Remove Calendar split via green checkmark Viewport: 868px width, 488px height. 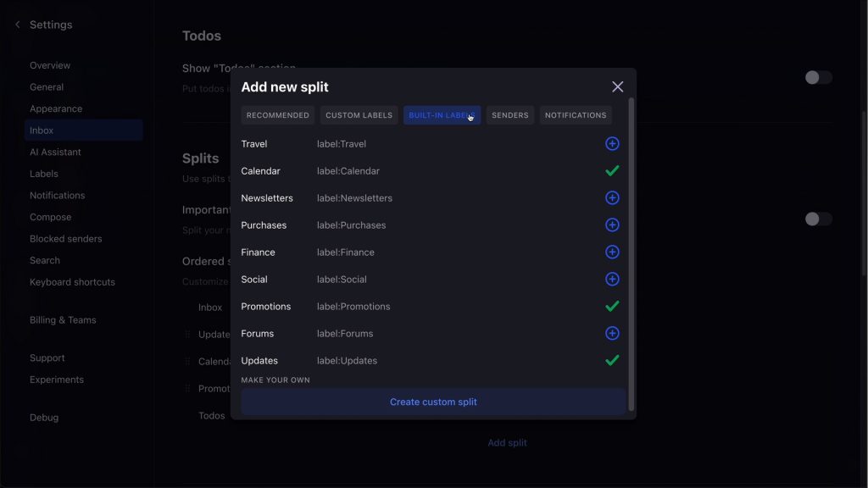tap(612, 171)
